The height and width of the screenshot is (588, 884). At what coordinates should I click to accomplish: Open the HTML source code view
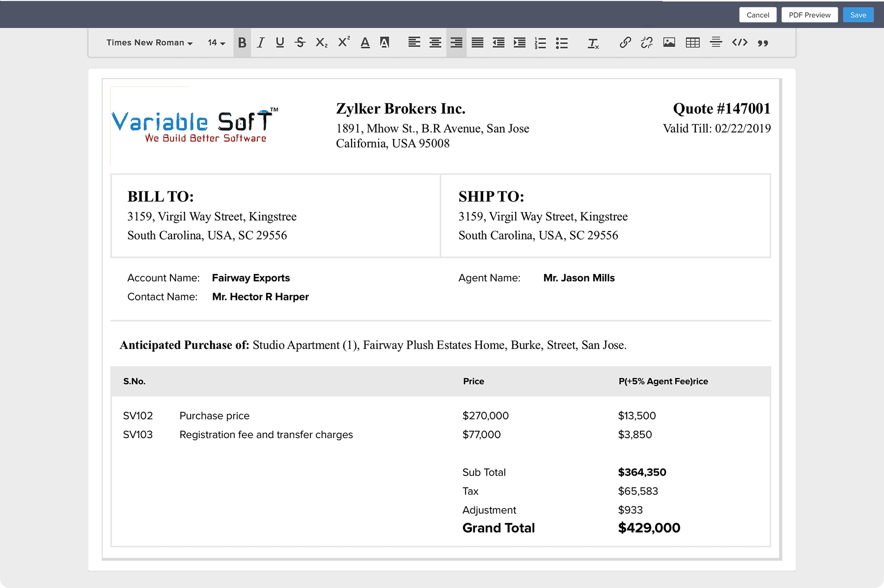click(x=740, y=43)
